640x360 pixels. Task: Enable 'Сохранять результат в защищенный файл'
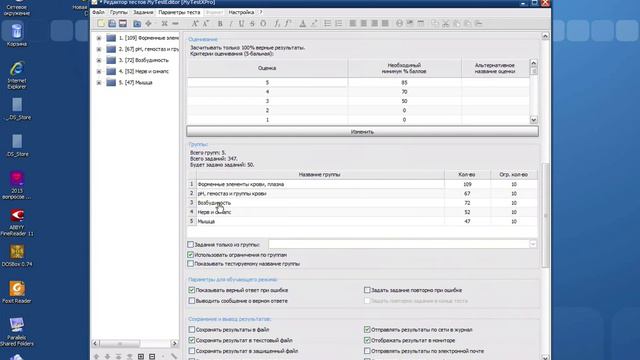pos(192,351)
